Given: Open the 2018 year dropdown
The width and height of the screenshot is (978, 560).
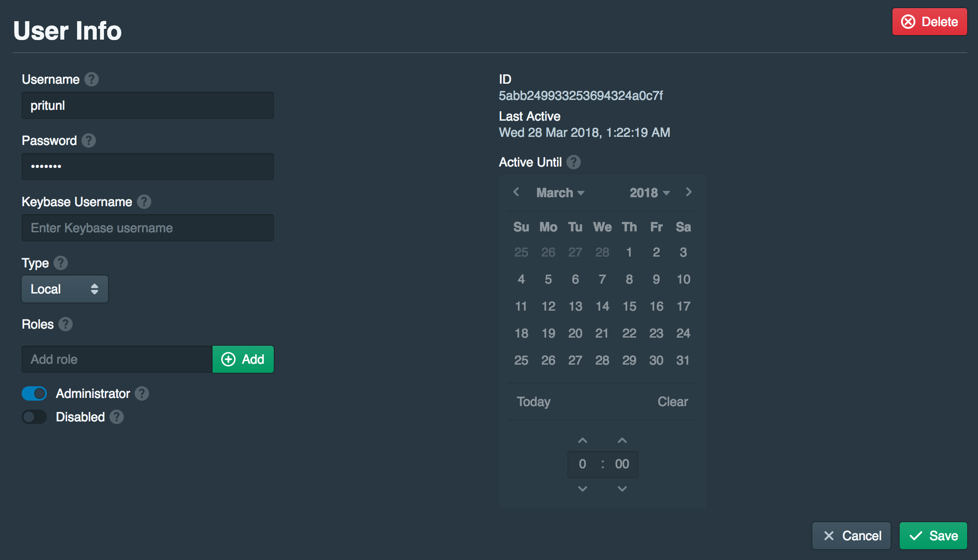Looking at the screenshot, I should pyautogui.click(x=650, y=193).
